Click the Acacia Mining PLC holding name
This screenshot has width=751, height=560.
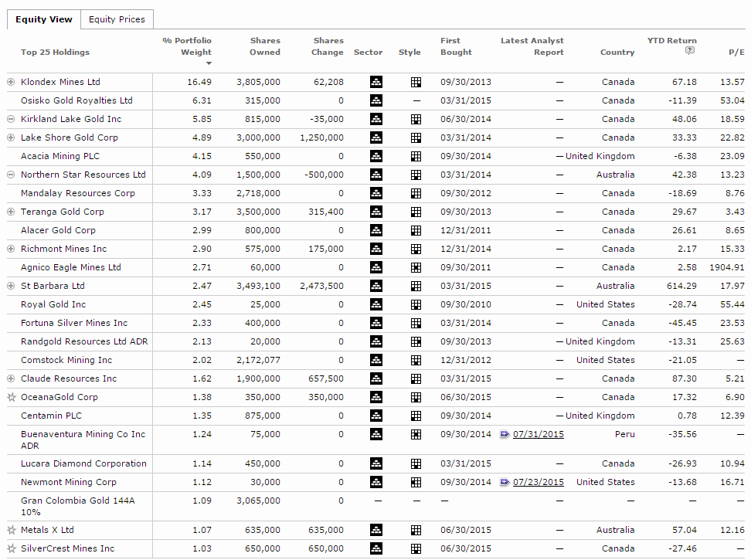(x=59, y=156)
